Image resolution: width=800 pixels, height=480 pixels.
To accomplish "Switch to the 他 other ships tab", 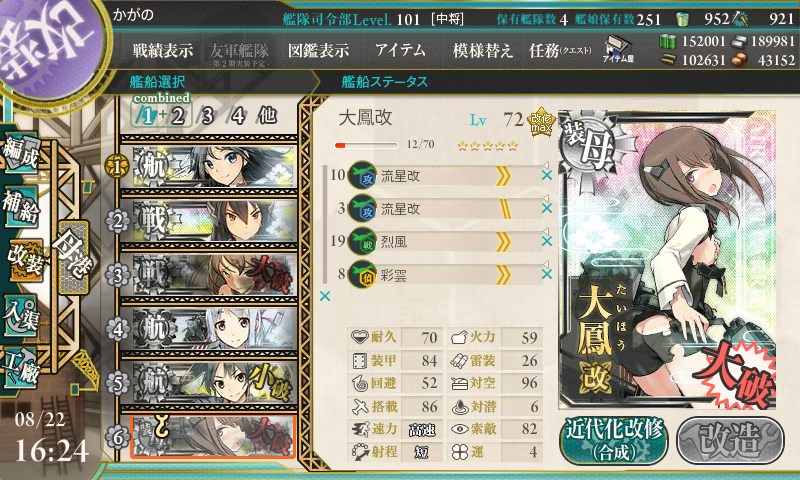I will coord(267,116).
